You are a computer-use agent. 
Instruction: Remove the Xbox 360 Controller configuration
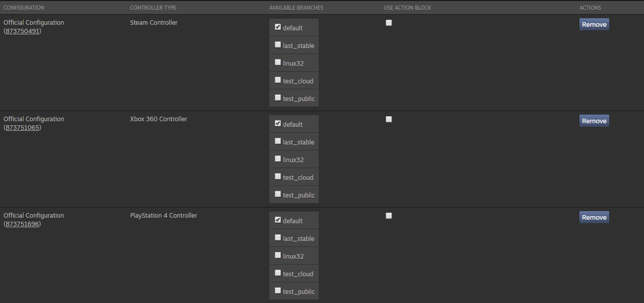(594, 121)
